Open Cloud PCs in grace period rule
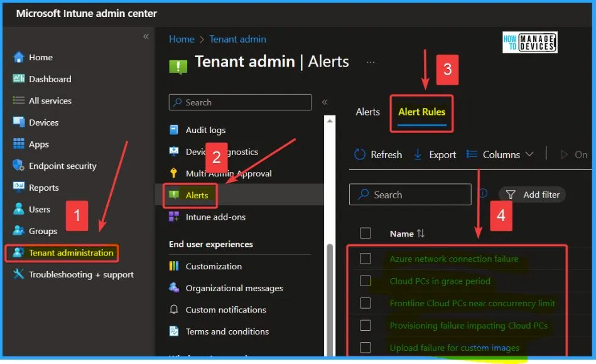The image size is (596, 364). coord(440,281)
